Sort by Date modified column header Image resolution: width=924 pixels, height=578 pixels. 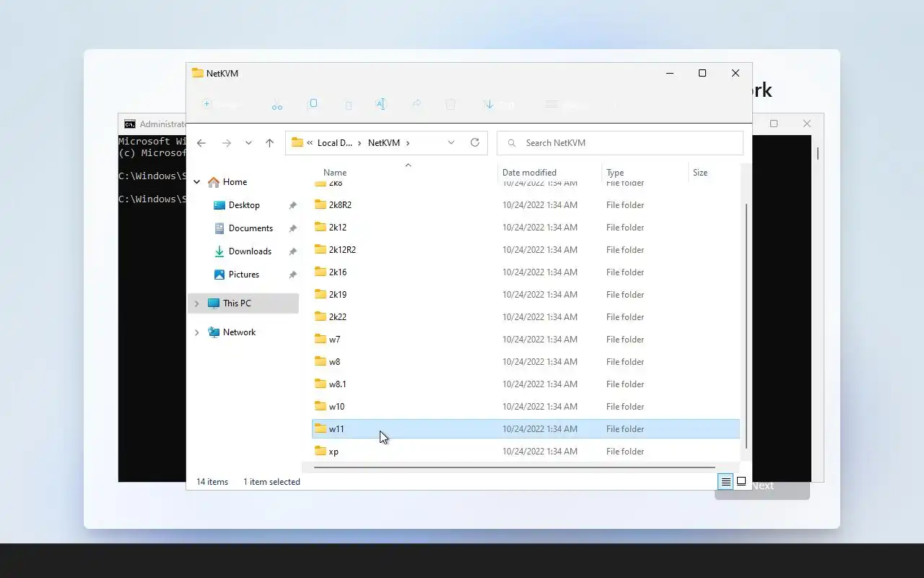[x=529, y=173]
